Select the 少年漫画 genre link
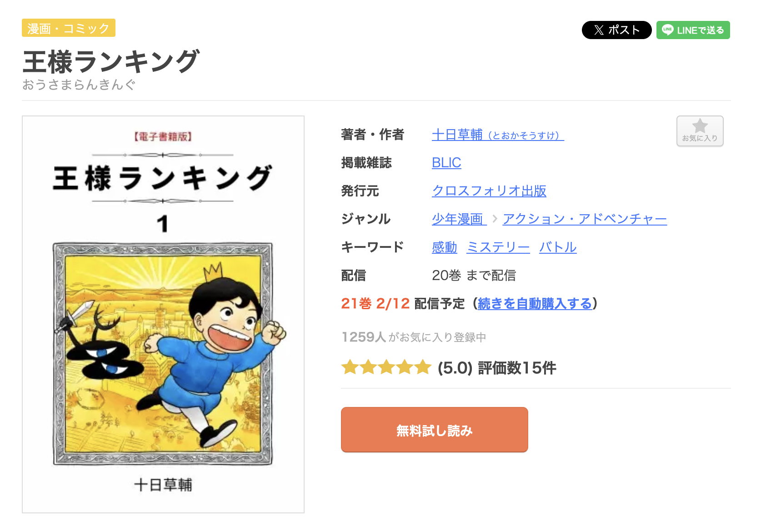 [458, 219]
